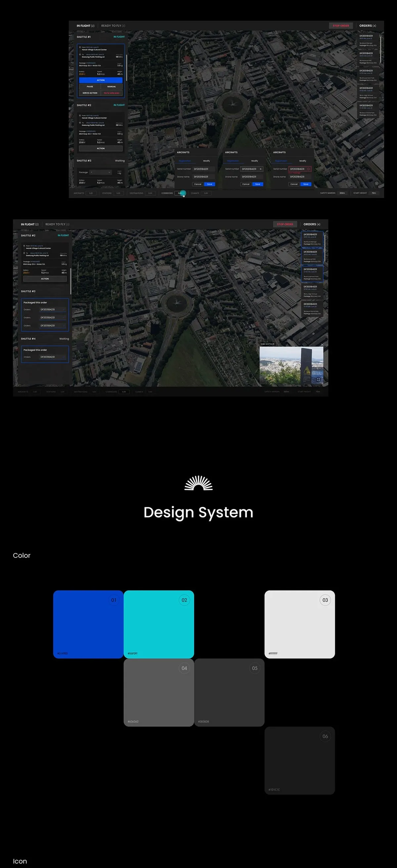Switch to In Flight tab in upper mockup
The height and width of the screenshot is (868, 397).
[x=85, y=26]
